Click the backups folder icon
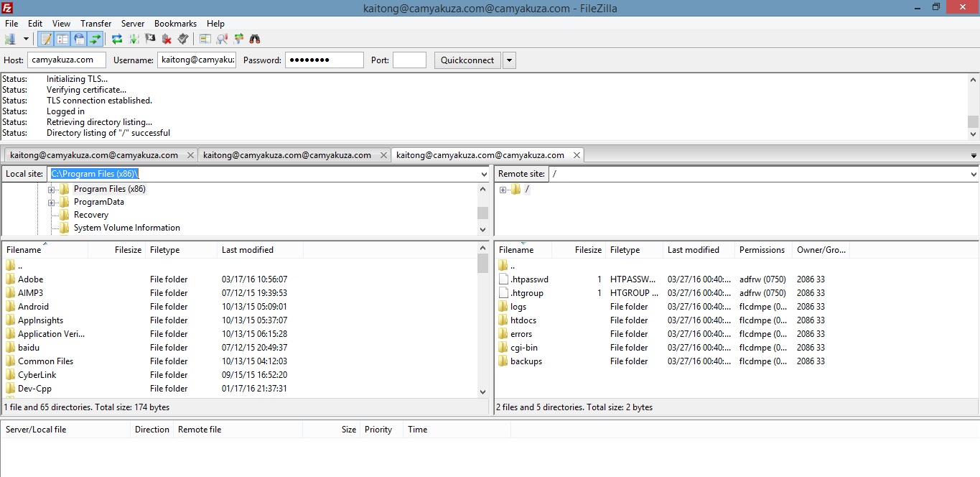This screenshot has width=980, height=477. [503, 361]
